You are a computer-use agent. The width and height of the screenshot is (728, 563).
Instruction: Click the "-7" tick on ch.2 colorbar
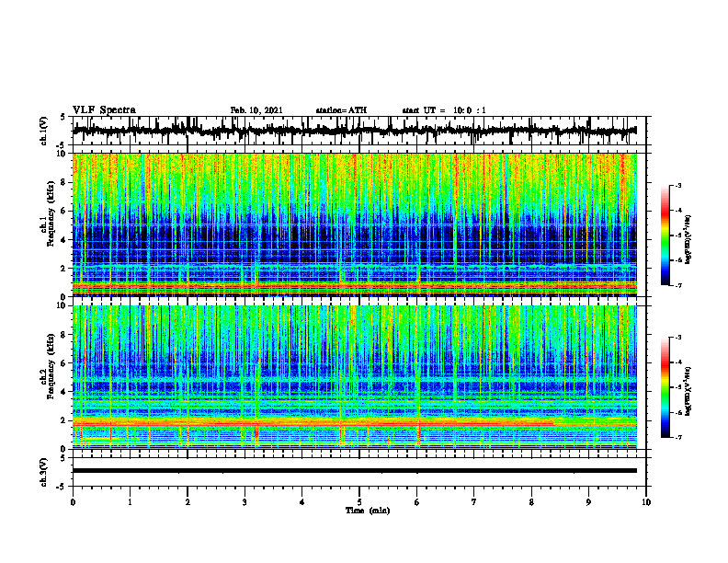click(x=678, y=437)
